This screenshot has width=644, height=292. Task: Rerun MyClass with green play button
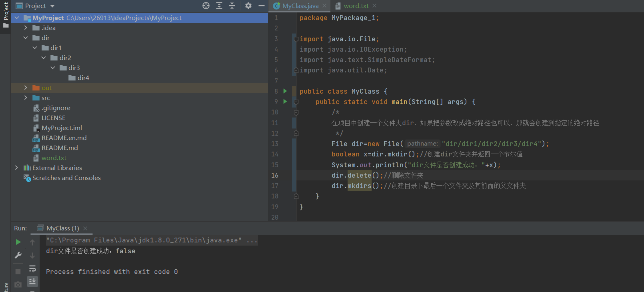pyautogui.click(x=18, y=242)
